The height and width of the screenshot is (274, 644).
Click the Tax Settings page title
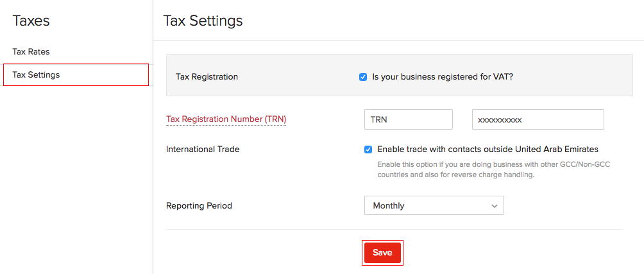point(203,21)
